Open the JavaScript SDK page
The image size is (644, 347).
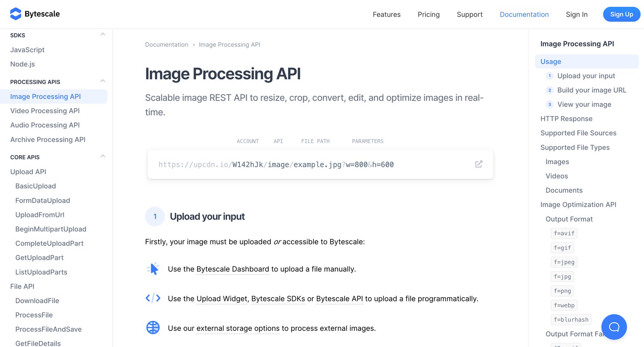click(x=27, y=50)
